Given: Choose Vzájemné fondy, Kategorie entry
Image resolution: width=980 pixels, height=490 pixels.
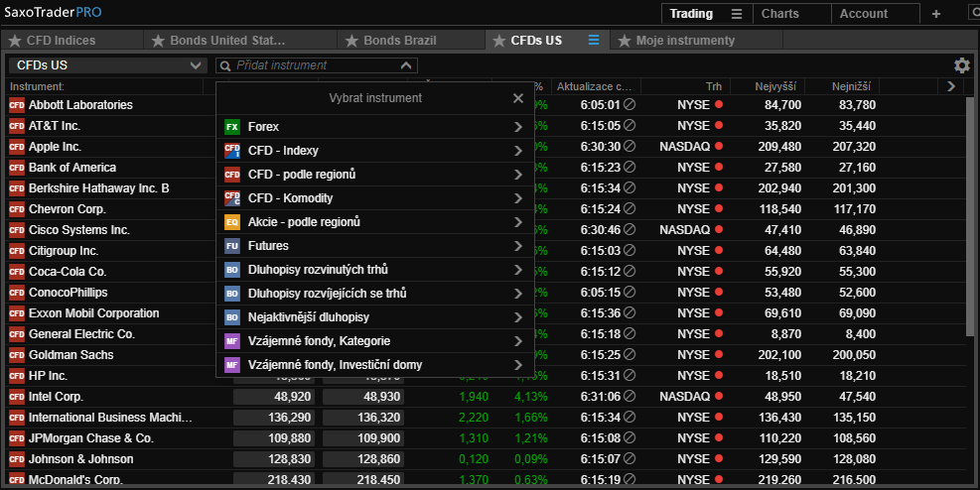Looking at the screenshot, I should tap(375, 341).
